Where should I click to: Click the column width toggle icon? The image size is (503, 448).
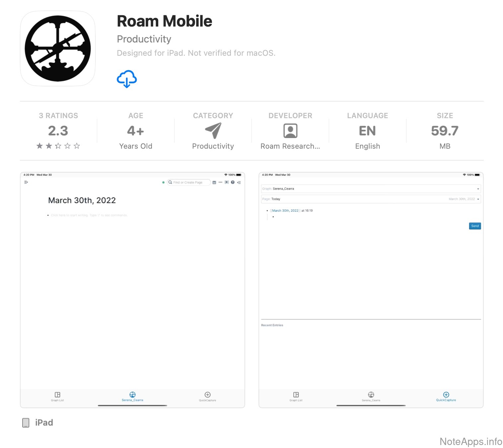(x=227, y=182)
